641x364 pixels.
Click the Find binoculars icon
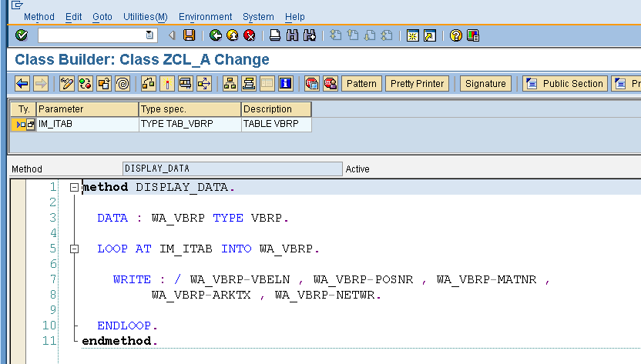pos(292,35)
